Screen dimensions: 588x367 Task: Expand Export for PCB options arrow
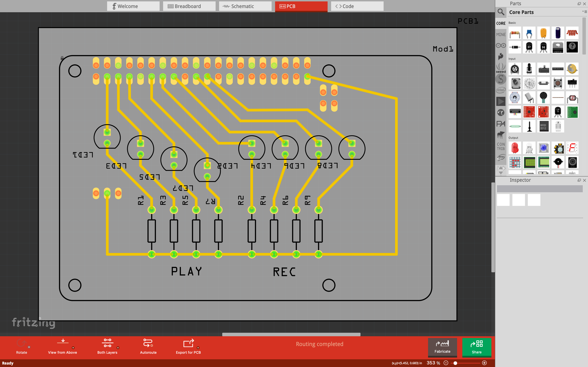coord(198,348)
